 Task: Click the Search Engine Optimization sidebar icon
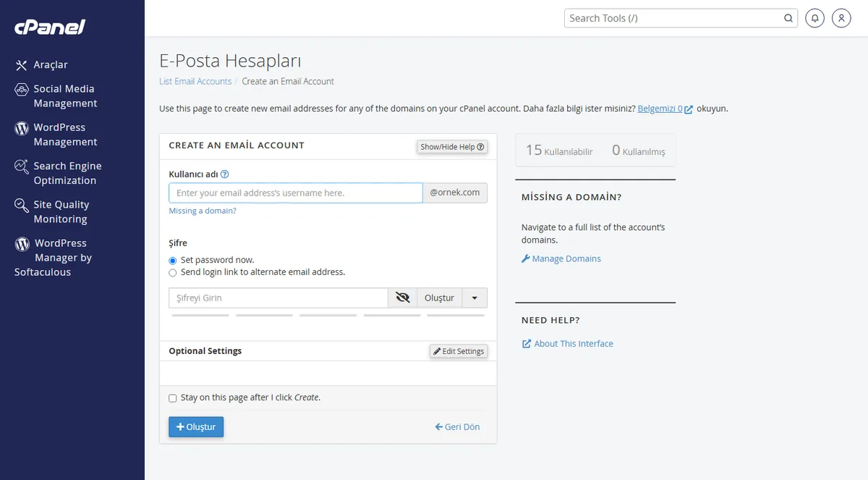21,167
